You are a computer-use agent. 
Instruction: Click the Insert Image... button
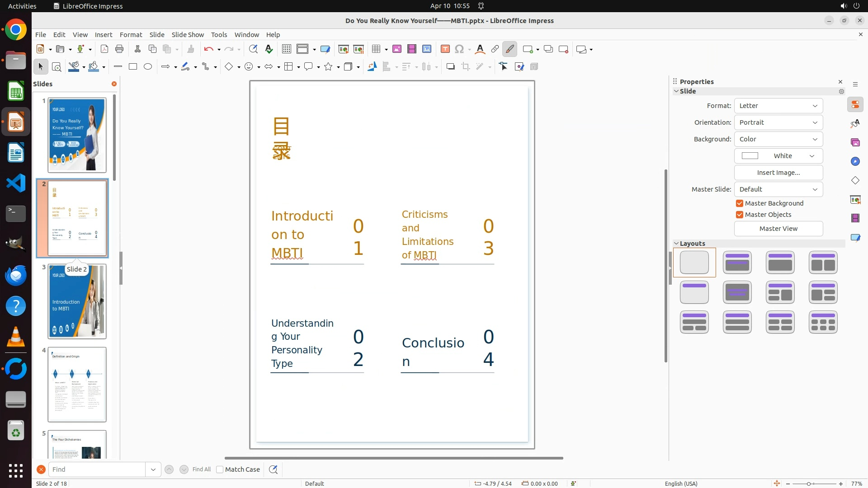[x=778, y=173]
